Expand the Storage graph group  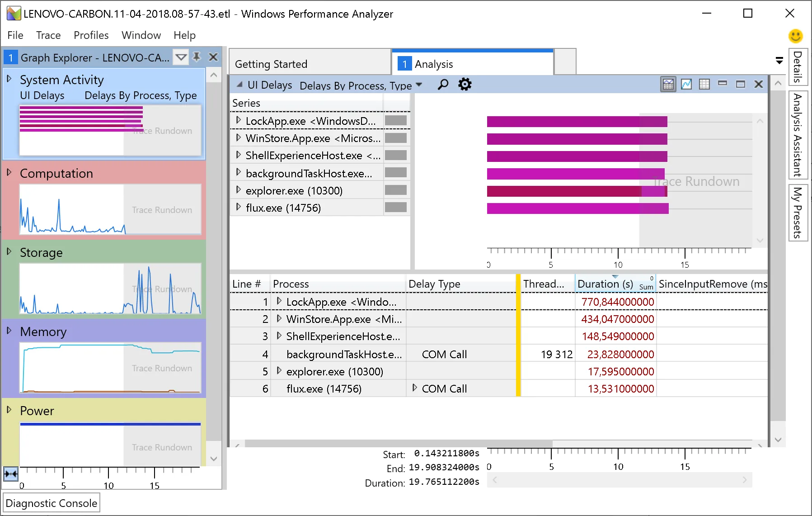coord(9,251)
